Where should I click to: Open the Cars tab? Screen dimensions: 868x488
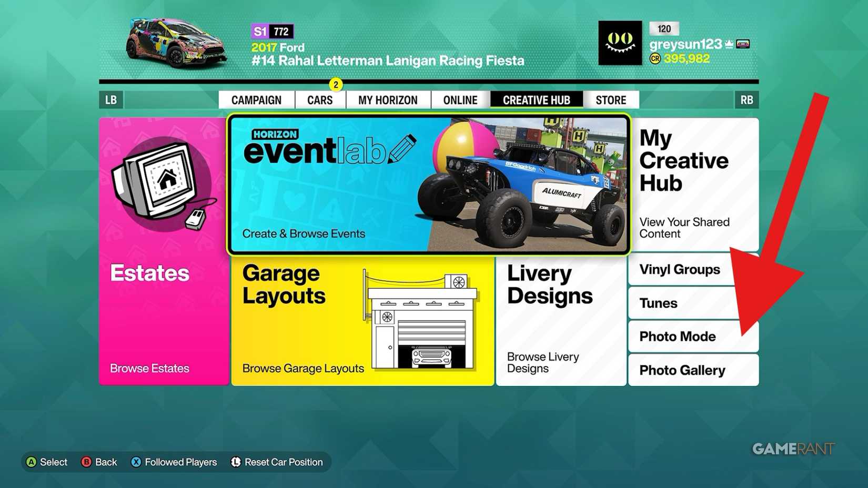click(x=320, y=100)
